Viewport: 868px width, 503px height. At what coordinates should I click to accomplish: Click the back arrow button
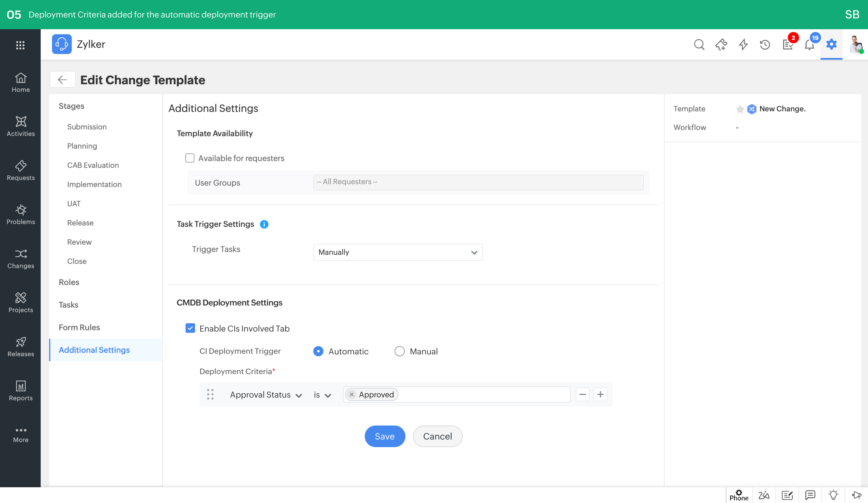point(62,80)
